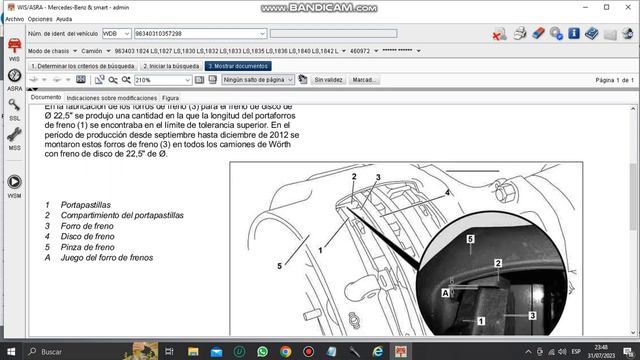Click 'Portapastillas' legend entry
Viewport: 640px width, 360px height.
click(x=86, y=205)
